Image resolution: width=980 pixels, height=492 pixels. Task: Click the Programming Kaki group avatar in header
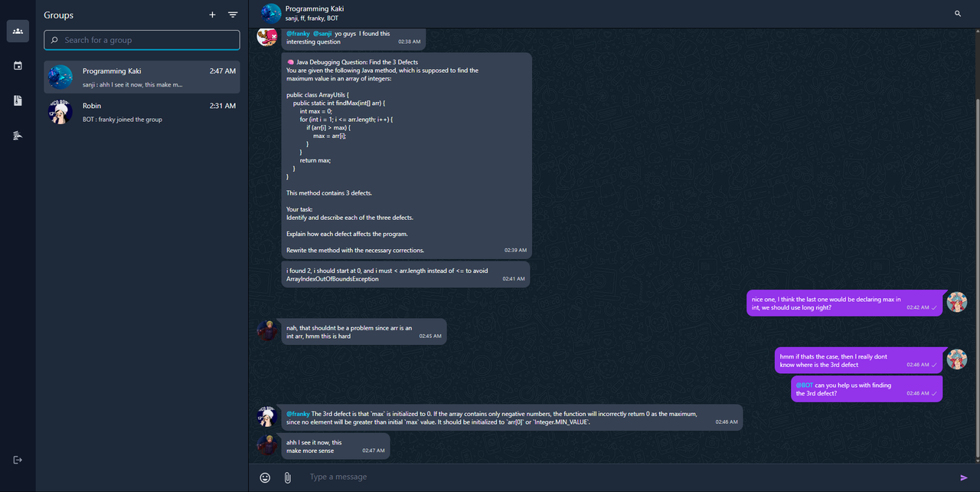point(270,14)
